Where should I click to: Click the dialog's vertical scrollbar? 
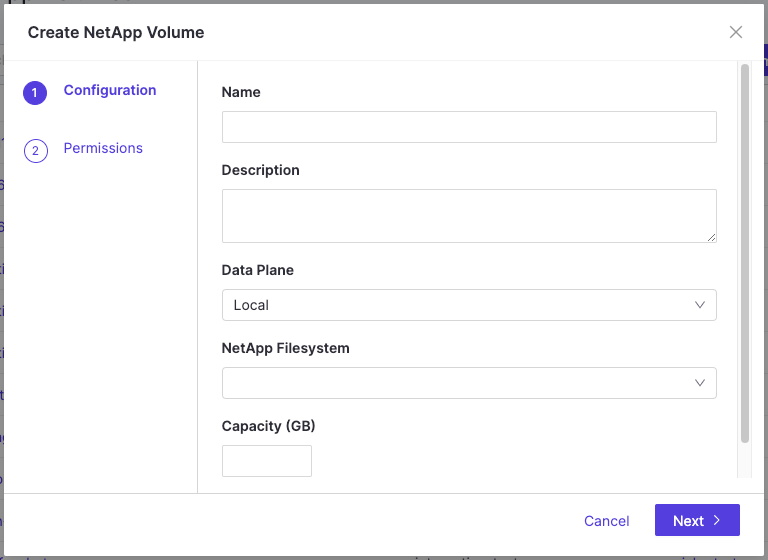(x=744, y=253)
